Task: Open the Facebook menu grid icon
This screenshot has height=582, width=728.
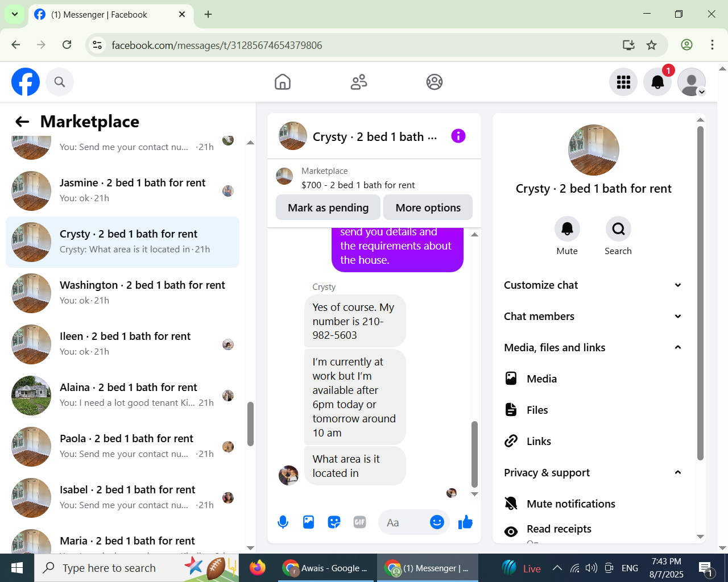Action: coord(623,82)
